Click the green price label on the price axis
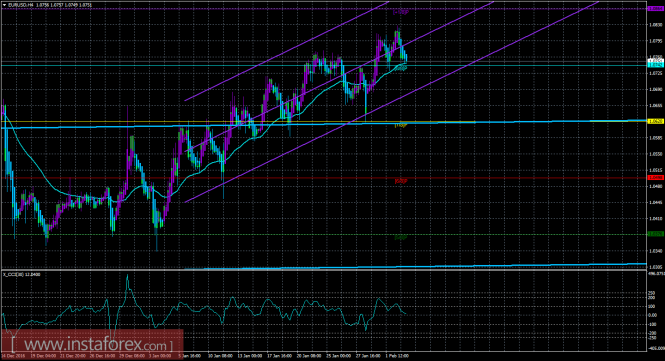The width and height of the screenshot is (665, 361). click(656, 234)
